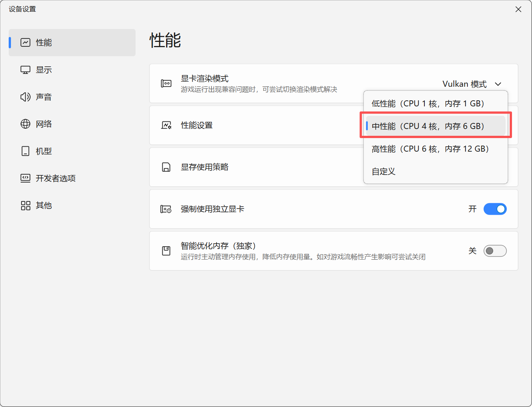This screenshot has width=532, height=407.
Task: Switch to 声音 settings label
Action: click(x=44, y=97)
